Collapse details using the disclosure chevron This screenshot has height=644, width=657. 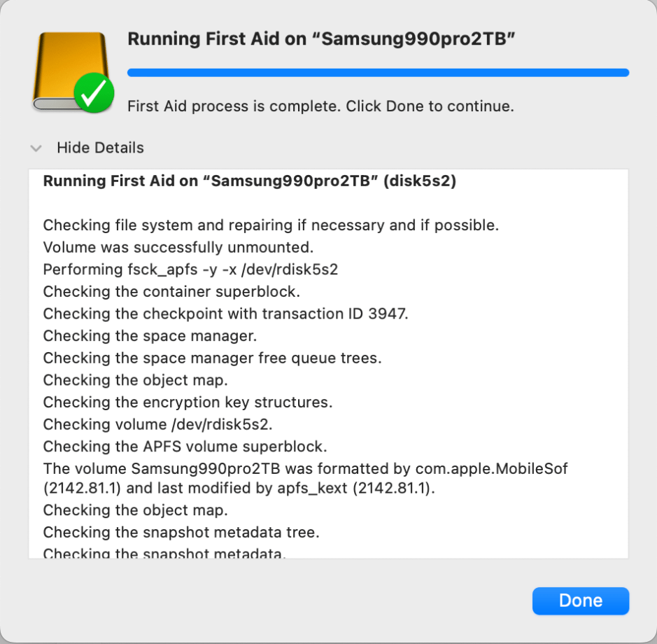(x=37, y=148)
